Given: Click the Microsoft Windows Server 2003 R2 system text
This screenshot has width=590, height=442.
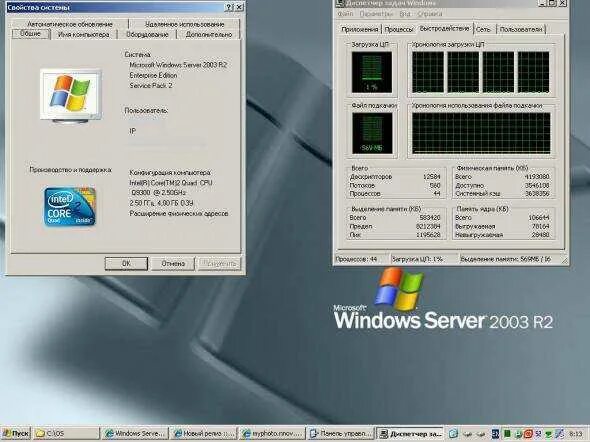Looking at the screenshot, I should click(x=178, y=65).
